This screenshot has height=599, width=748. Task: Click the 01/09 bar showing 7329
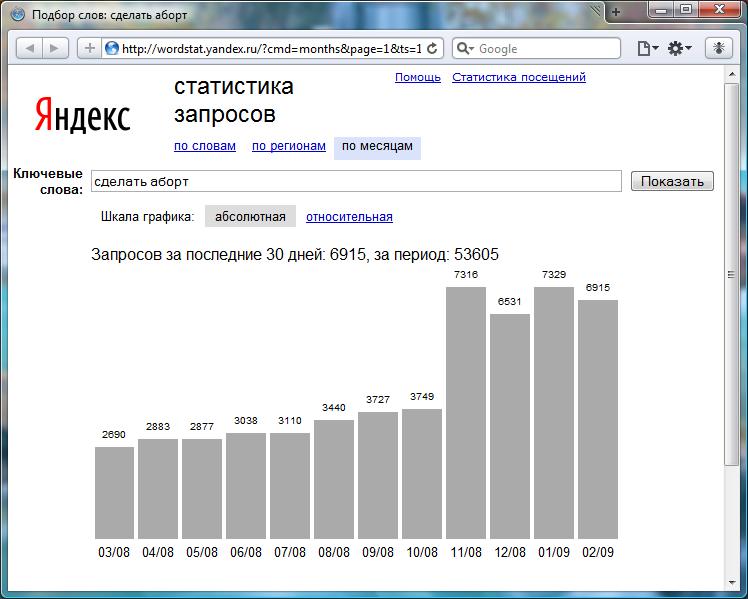click(x=554, y=413)
